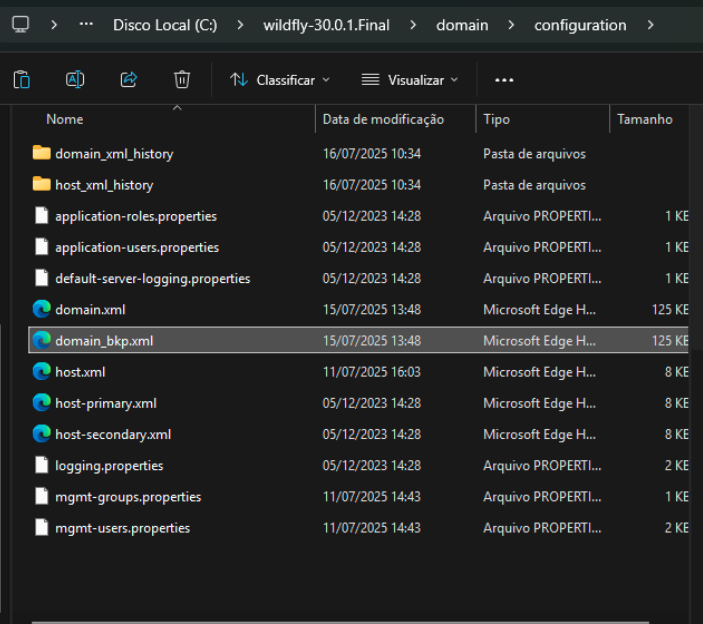Sort by Nome column header
703x624 pixels.
click(65, 119)
